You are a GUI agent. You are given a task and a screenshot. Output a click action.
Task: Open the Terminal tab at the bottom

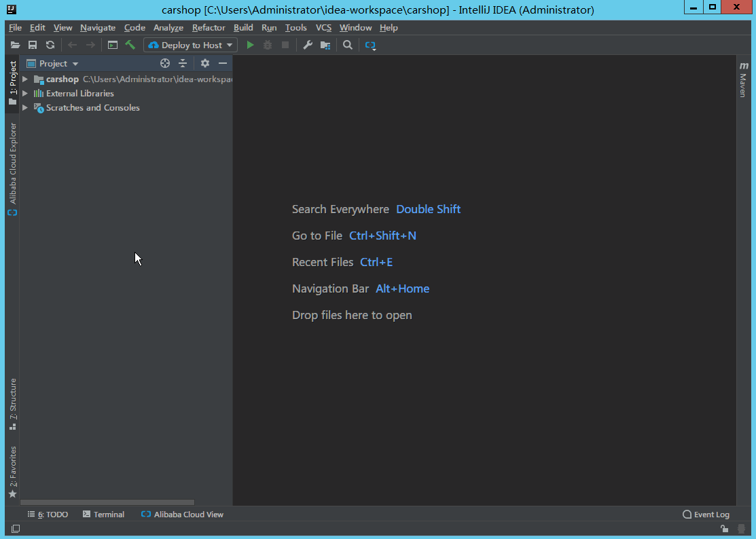(x=103, y=515)
